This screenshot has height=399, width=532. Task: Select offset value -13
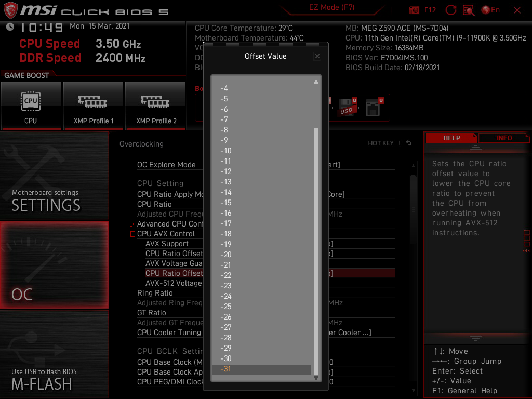tap(262, 182)
